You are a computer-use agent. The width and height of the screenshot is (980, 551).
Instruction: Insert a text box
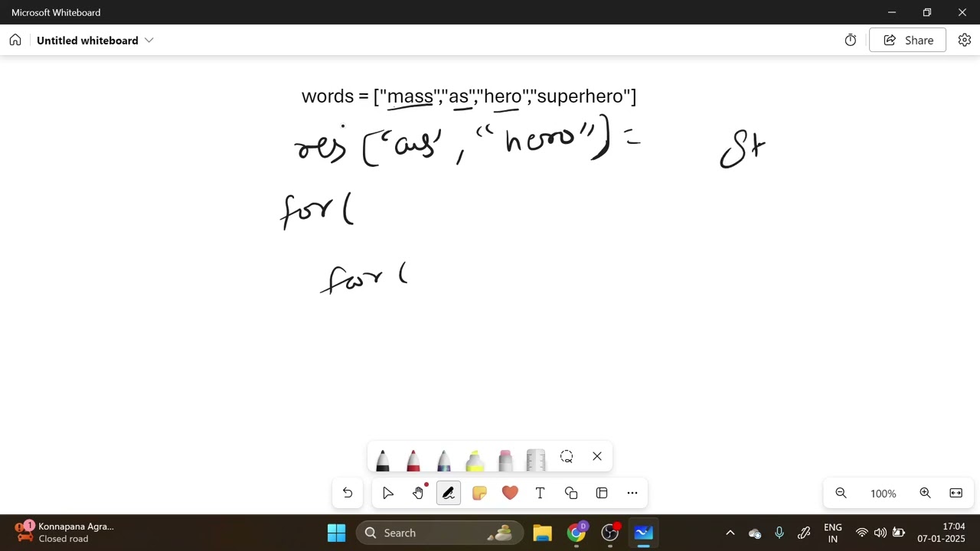[541, 494]
